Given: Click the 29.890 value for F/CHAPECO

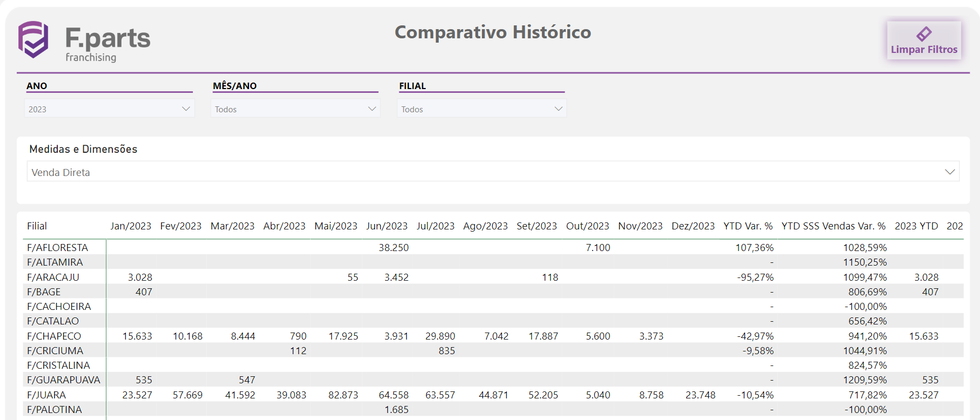Looking at the screenshot, I should (440, 336).
